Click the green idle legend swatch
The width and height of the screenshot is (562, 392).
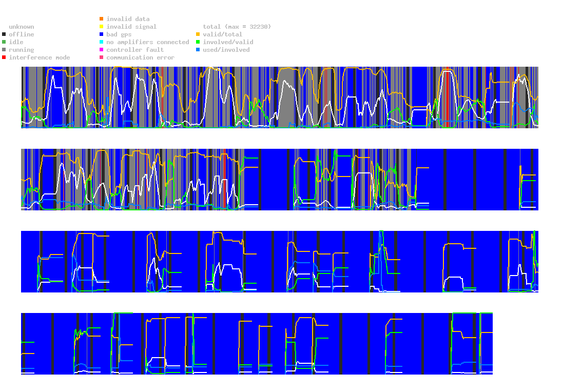tap(4, 42)
